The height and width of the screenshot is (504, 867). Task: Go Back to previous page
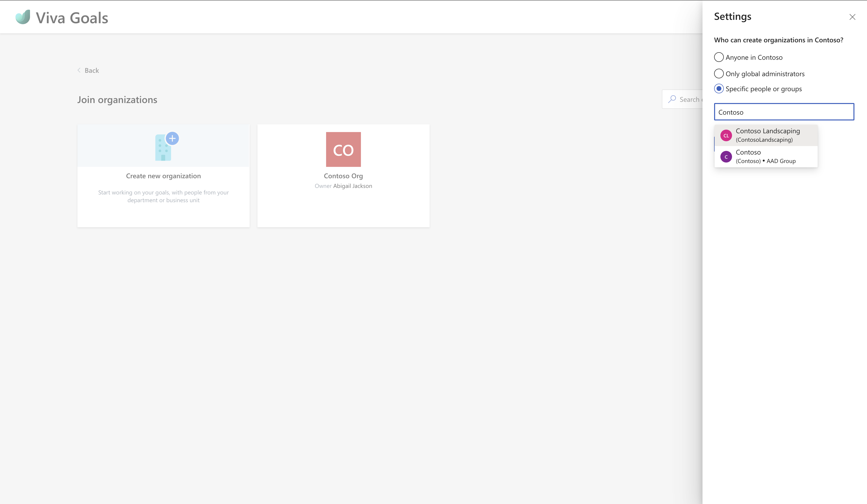click(x=88, y=70)
